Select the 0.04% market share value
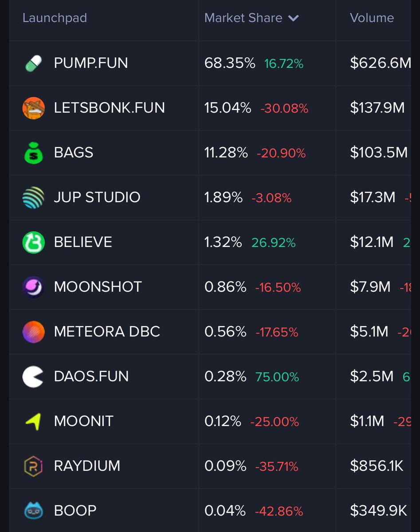Viewport: 420px width, 532px height. [x=225, y=511]
